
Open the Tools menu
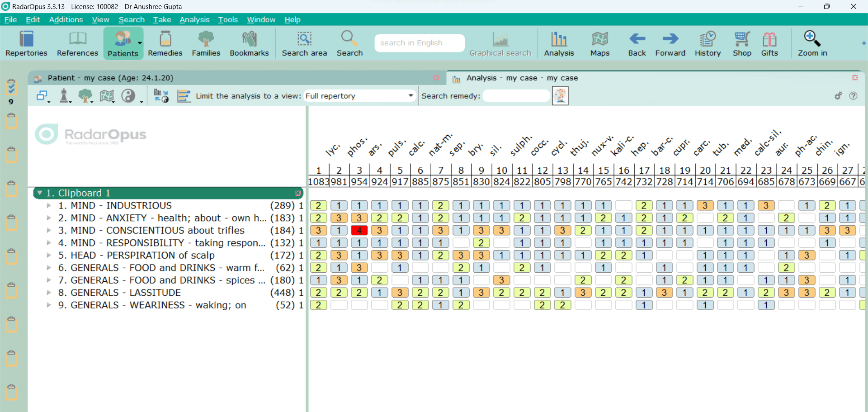click(228, 19)
